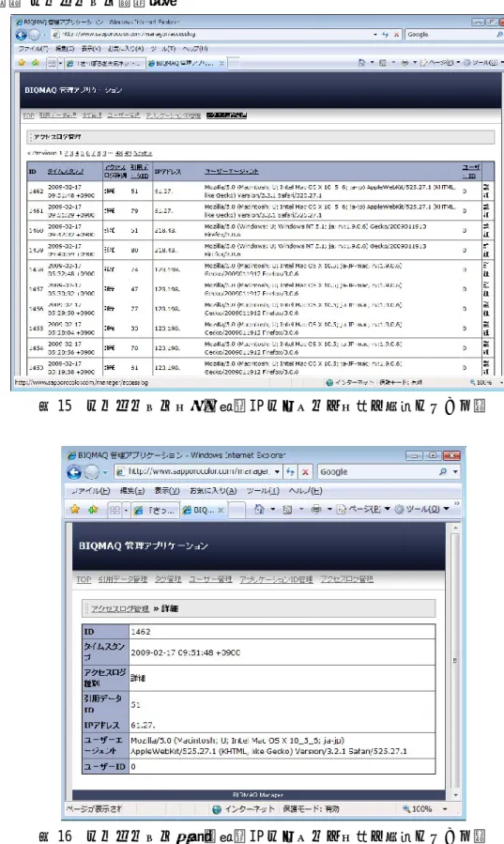Show Quick Tabs in the upper window
The height and width of the screenshot is (844, 504).
click(x=52, y=63)
